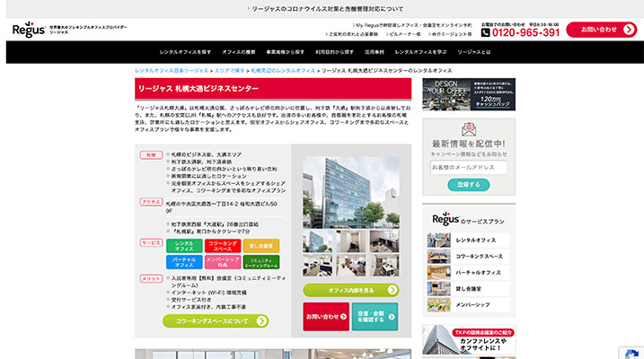644x359 pixels.
Task: Click the Regus logo in サービスプラン sidebar
Action: point(446,219)
